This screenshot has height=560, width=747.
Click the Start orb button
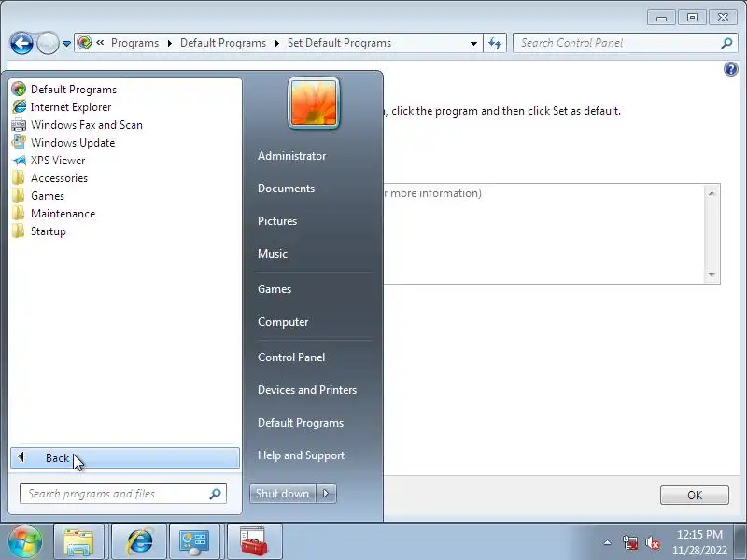(24, 541)
